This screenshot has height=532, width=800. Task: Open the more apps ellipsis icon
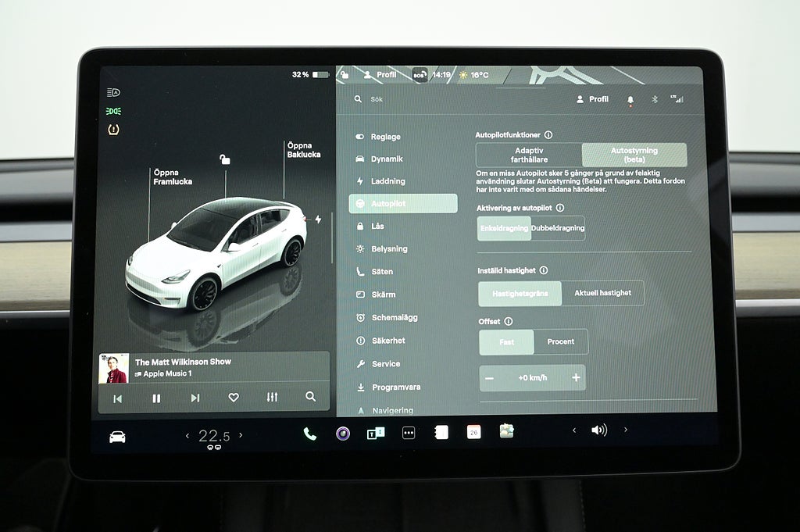(x=409, y=433)
